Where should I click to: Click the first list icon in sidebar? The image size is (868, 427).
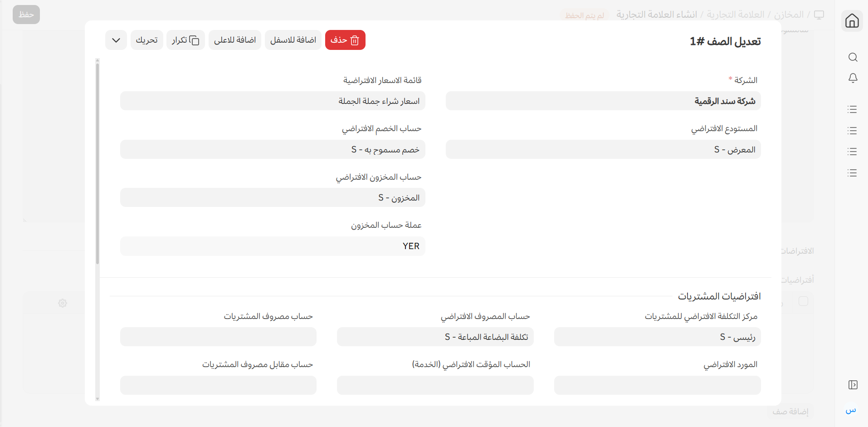[x=852, y=109]
